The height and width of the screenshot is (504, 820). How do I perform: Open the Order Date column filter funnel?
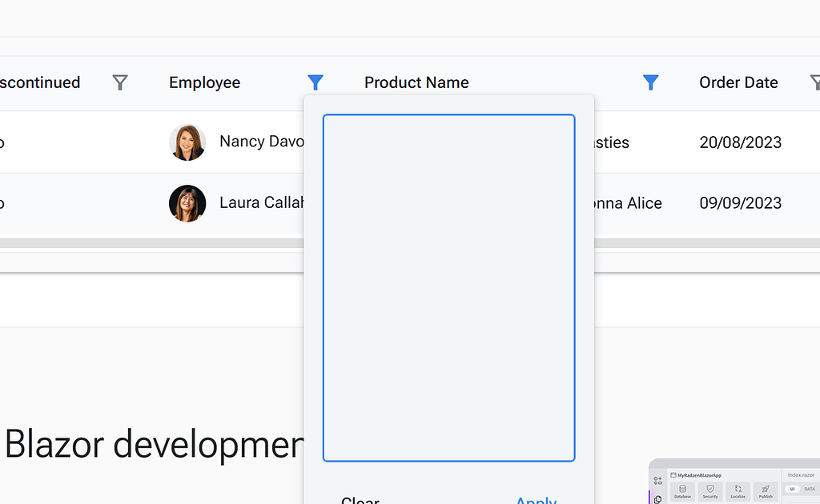814,82
